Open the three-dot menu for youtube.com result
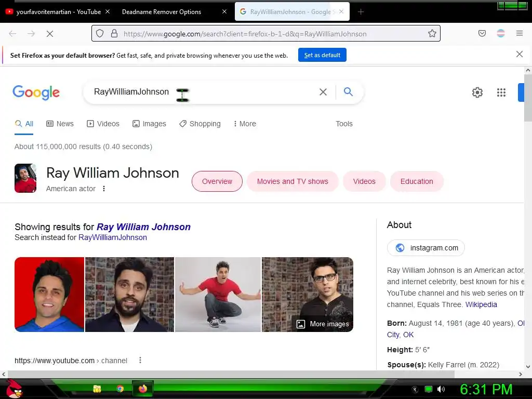 coord(140,361)
